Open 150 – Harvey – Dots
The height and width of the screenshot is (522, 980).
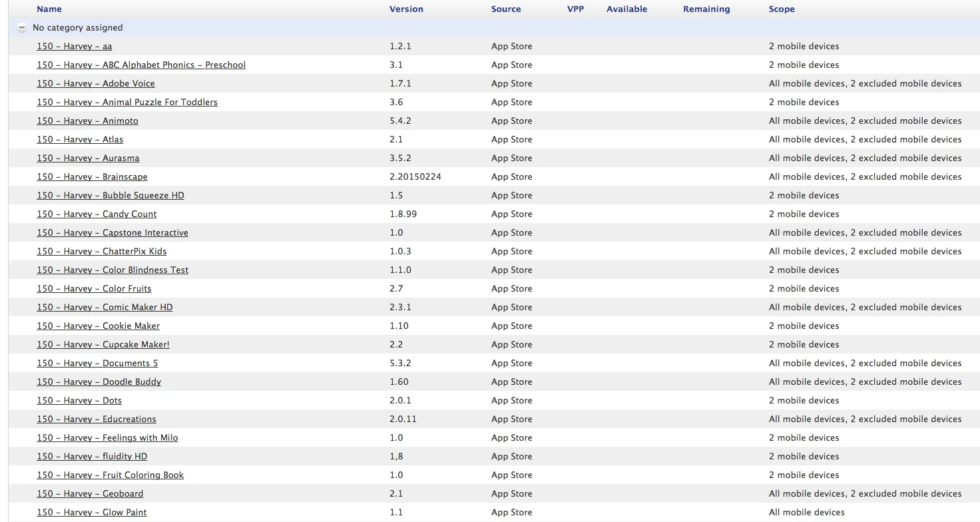click(79, 401)
